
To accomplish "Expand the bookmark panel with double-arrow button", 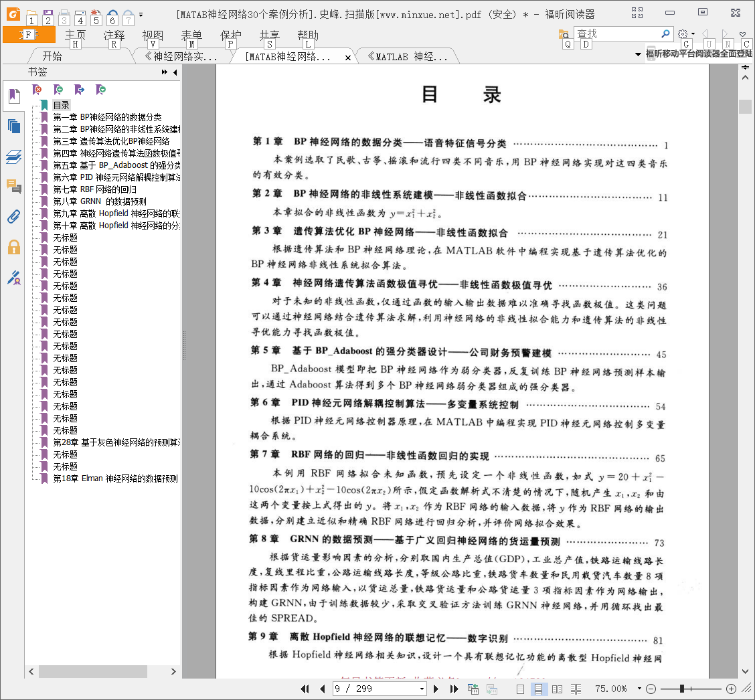I will coord(165,72).
